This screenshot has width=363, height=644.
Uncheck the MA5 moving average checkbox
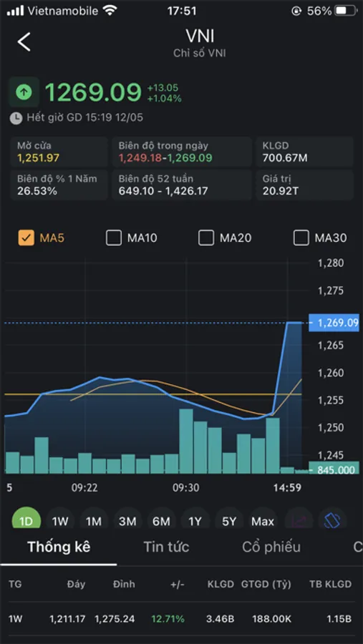[x=26, y=238]
